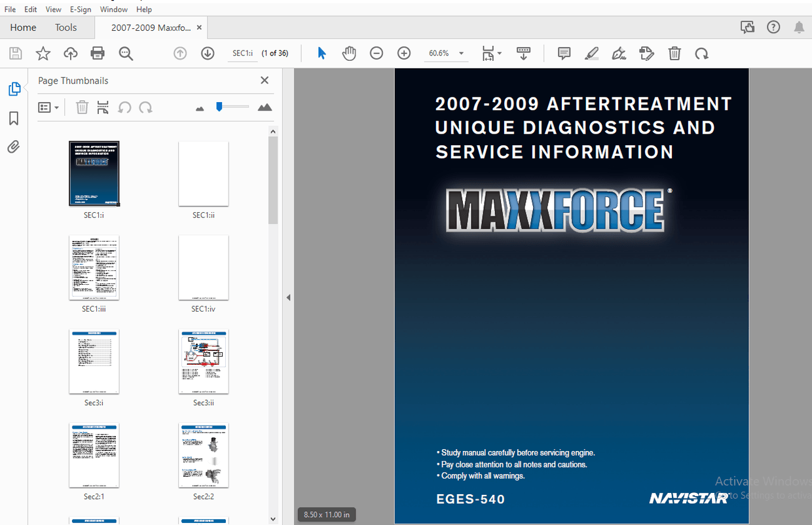This screenshot has width=812, height=525.
Task: Open the View menu
Action: coord(53,9)
